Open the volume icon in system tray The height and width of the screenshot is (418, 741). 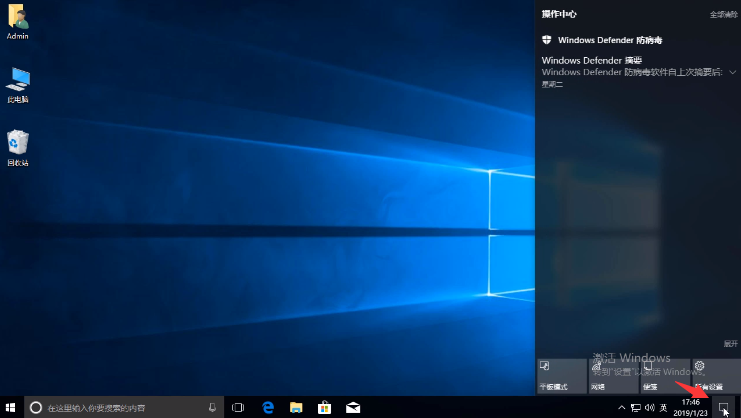pyautogui.click(x=650, y=407)
